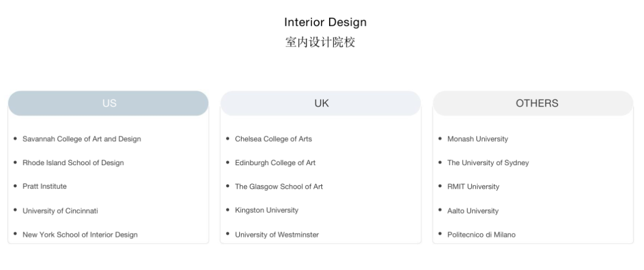Click the 室内设计院校 subtitle

[320, 42]
